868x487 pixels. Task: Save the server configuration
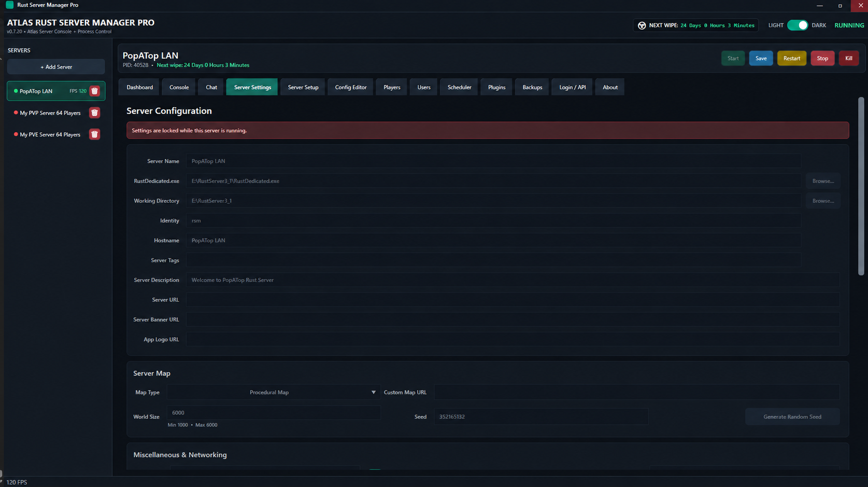point(761,58)
